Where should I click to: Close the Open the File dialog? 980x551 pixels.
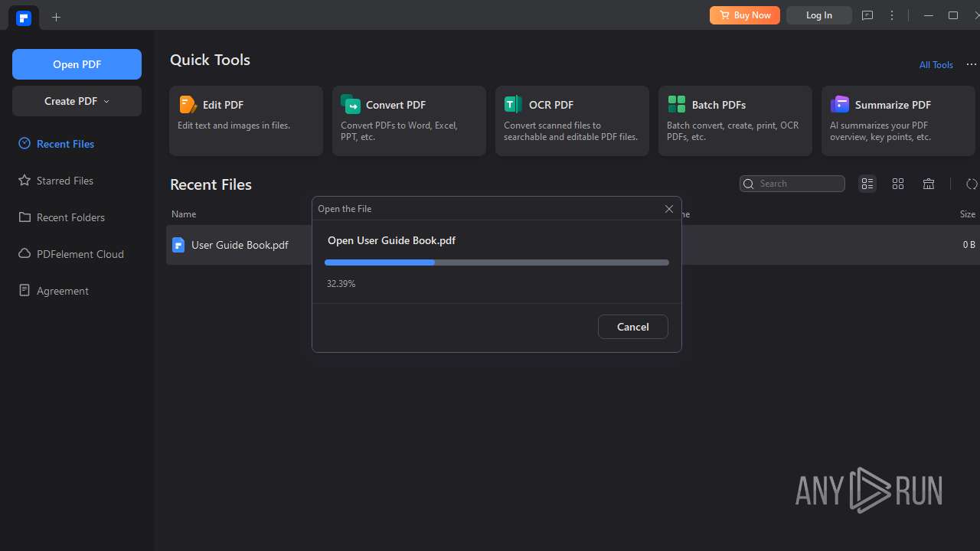click(669, 209)
